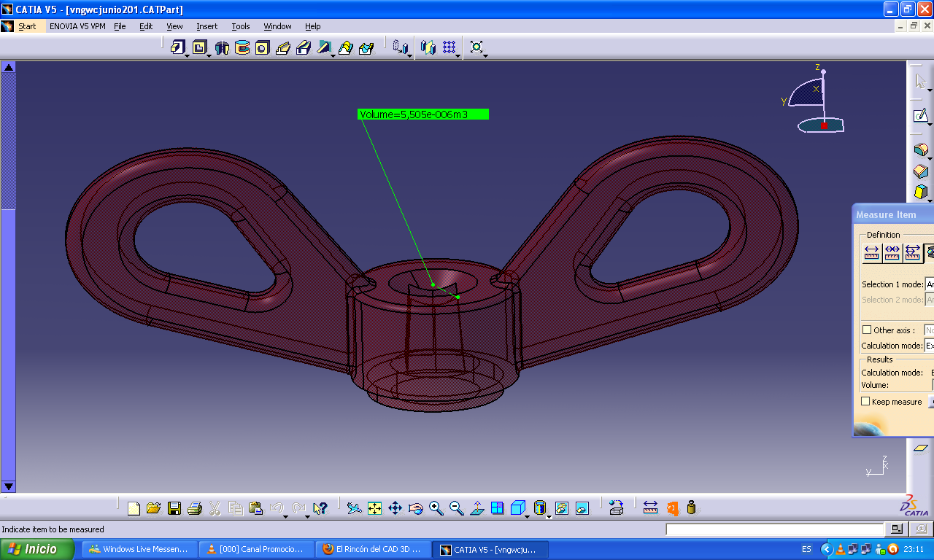Activate the Rotate view tool
Viewport: 934px width, 560px height.
point(416,508)
